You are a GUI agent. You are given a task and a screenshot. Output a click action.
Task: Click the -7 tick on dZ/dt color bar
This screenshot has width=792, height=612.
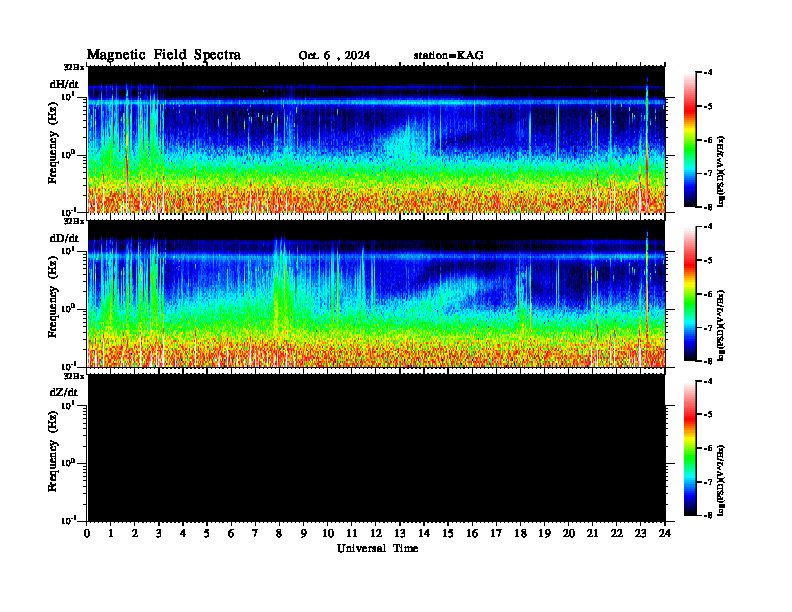(x=708, y=482)
